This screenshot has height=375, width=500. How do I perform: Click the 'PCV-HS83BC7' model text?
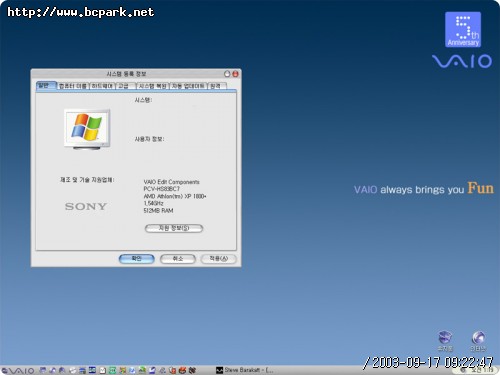(x=161, y=189)
